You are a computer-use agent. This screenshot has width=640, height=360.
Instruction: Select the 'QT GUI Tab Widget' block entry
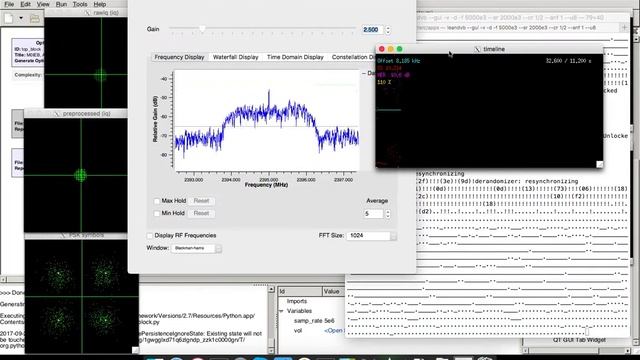click(579, 340)
